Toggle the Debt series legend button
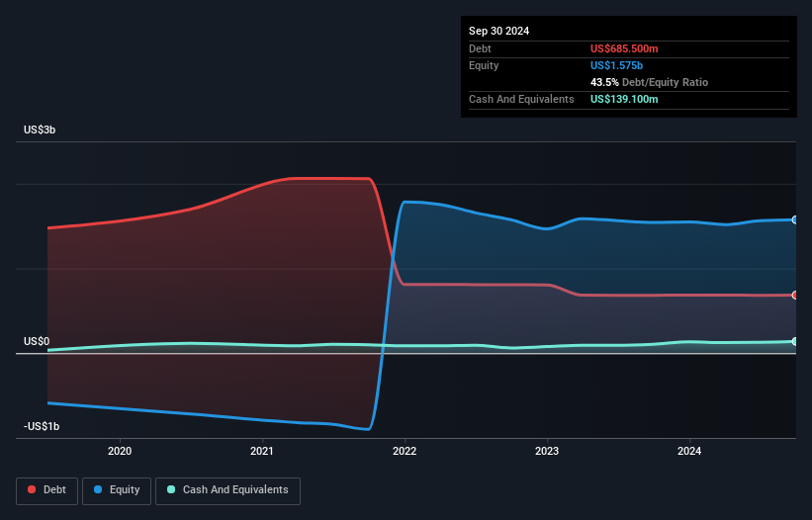812x520 pixels. click(46, 490)
